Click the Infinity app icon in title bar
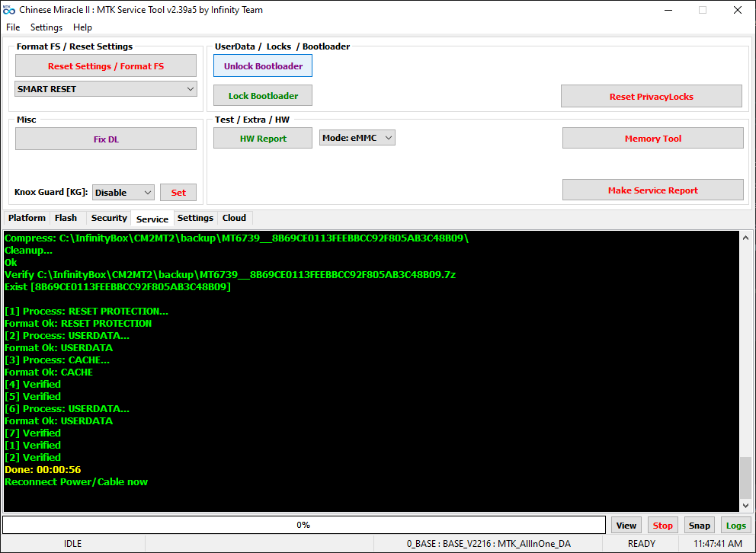The width and height of the screenshot is (756, 553). pos(9,10)
